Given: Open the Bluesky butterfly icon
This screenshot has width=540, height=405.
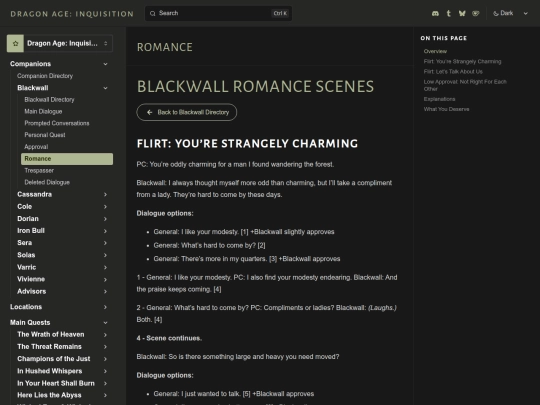Looking at the screenshot, I should pyautogui.click(x=462, y=13).
